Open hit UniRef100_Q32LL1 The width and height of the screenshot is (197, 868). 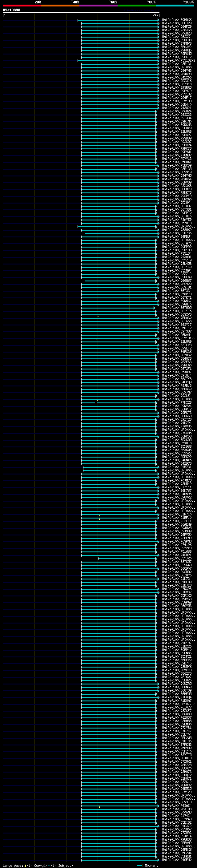pos(176,521)
